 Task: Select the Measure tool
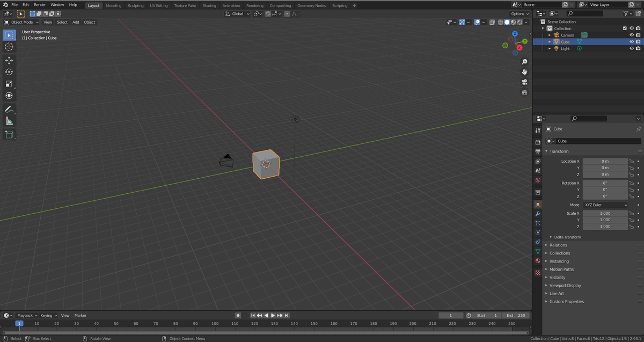9,121
